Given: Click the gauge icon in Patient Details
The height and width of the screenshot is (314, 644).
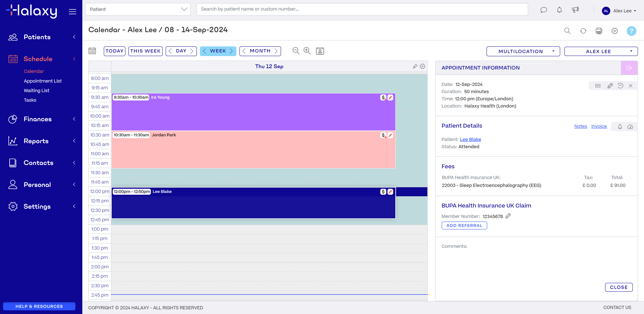Looking at the screenshot, I should pyautogui.click(x=630, y=127).
